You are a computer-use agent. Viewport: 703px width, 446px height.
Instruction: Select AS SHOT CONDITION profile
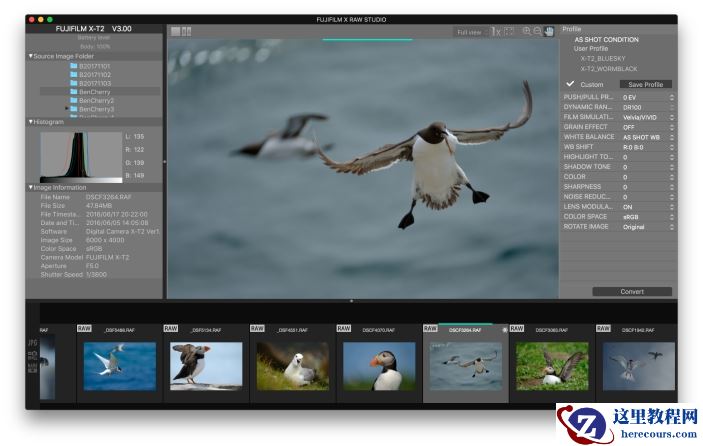point(606,39)
